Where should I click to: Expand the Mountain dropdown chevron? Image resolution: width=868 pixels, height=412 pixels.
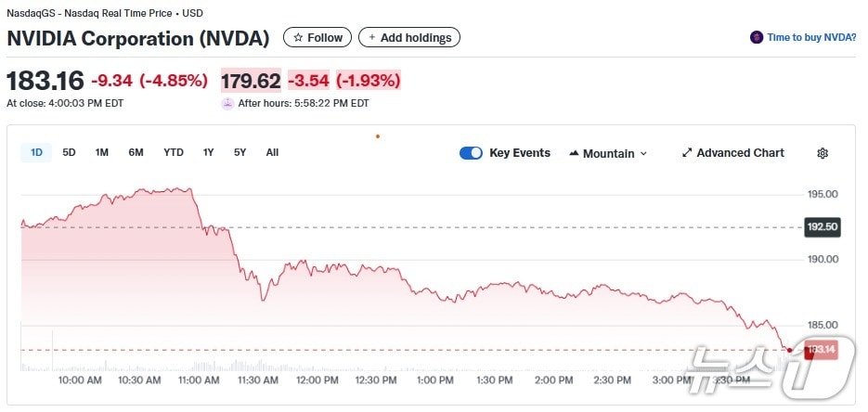click(644, 154)
